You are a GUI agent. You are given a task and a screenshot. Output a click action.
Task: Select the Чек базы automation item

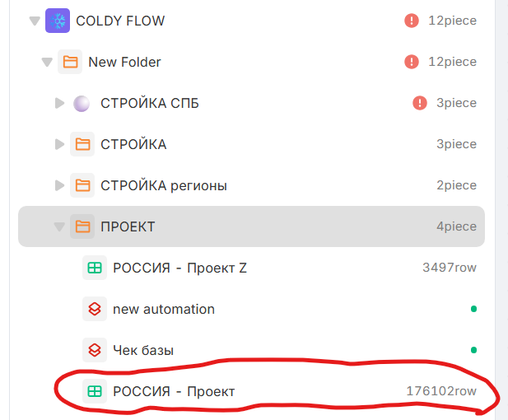click(x=251, y=350)
